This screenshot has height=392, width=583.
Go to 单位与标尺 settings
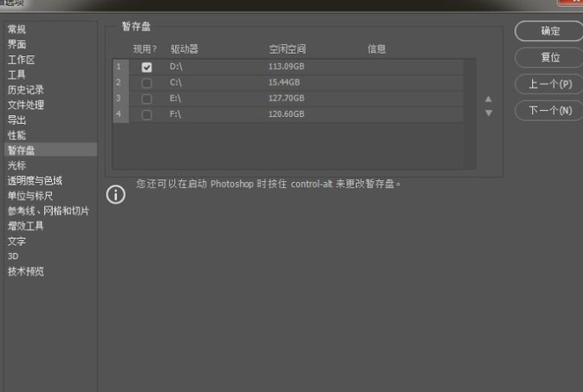pyautogui.click(x=30, y=196)
